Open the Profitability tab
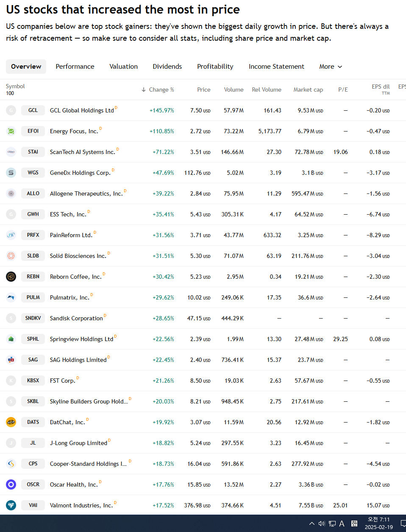The width and height of the screenshot is (406, 532). click(x=215, y=67)
